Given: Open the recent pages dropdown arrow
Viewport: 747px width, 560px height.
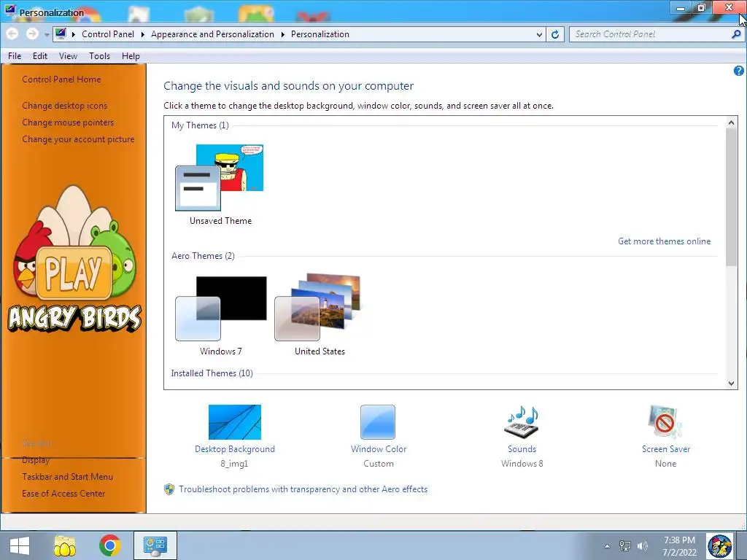Looking at the screenshot, I should pyautogui.click(x=46, y=35).
